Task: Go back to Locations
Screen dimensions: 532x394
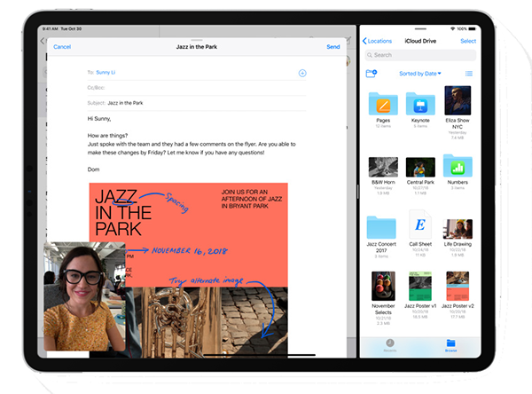Action: 377,41
